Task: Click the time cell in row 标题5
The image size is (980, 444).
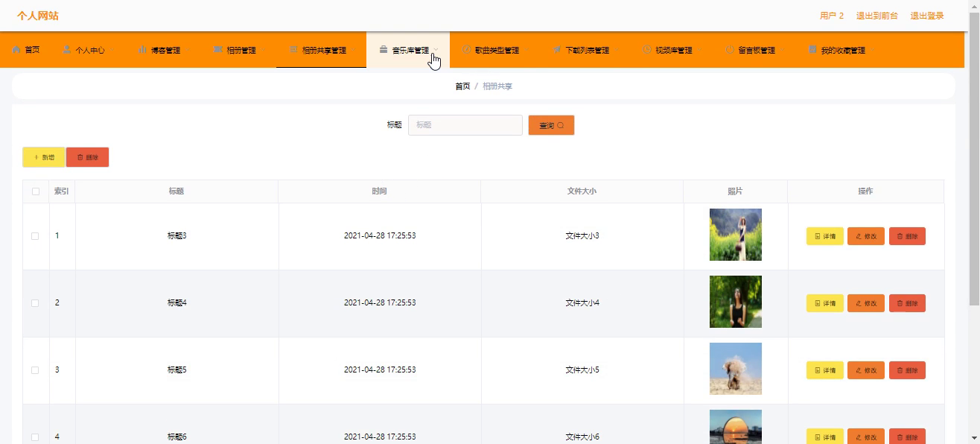Action: (x=380, y=370)
